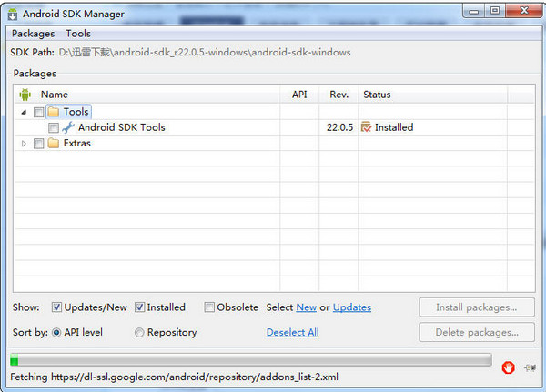Click the Android SDK Manager title bar icon
The width and height of the screenshot is (546, 392).
tap(13, 14)
